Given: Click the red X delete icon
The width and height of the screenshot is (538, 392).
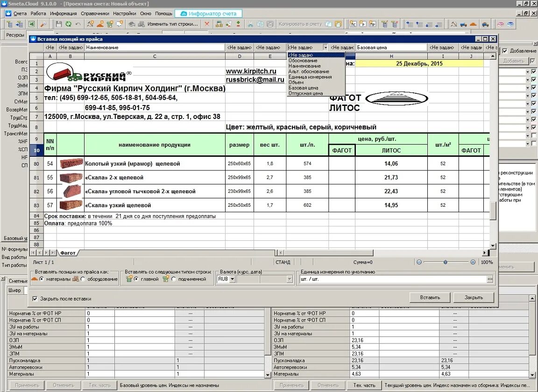Looking at the screenshot, I should tap(206, 24).
